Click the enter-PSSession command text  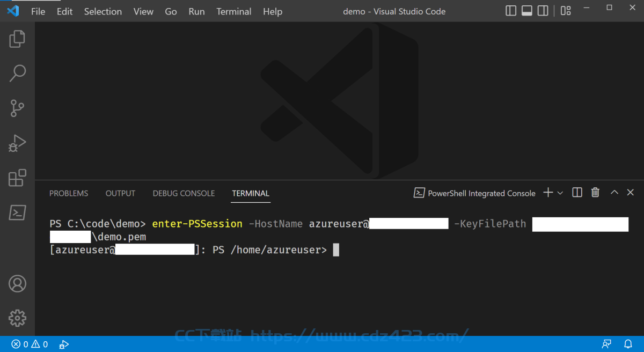click(197, 224)
